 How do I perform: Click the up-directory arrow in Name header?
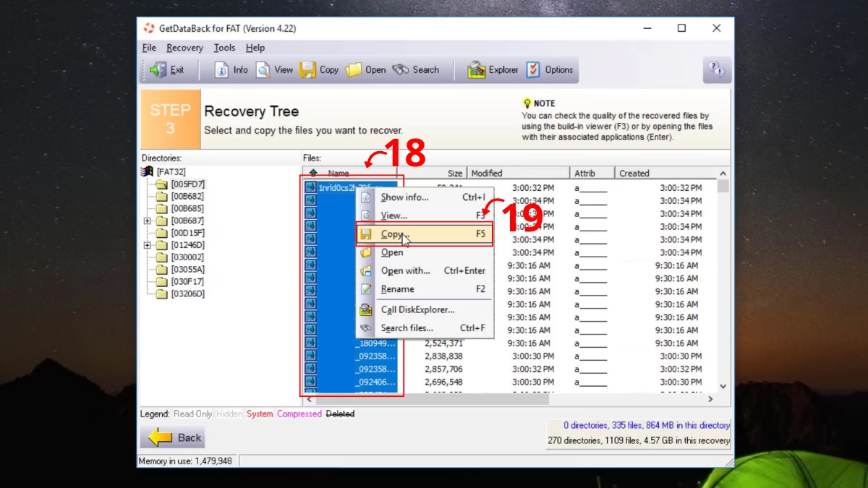[313, 174]
